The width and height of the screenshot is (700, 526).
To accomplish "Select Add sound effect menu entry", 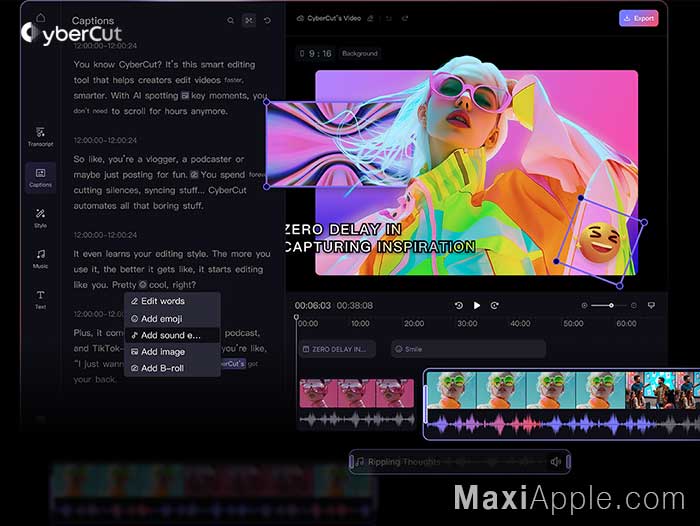I will click(x=172, y=335).
